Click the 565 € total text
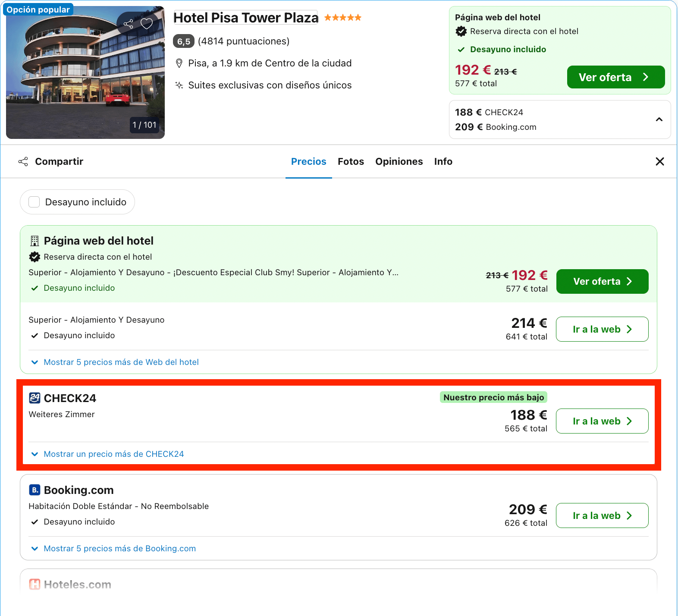Screen dimensions: 678x616 click(526, 429)
